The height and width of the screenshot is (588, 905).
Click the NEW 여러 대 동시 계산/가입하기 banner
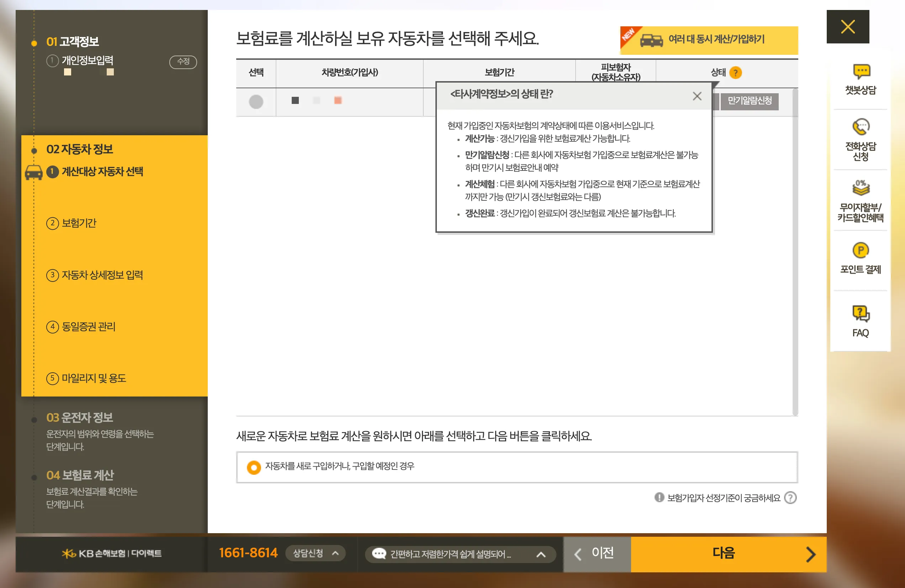pyautogui.click(x=709, y=40)
